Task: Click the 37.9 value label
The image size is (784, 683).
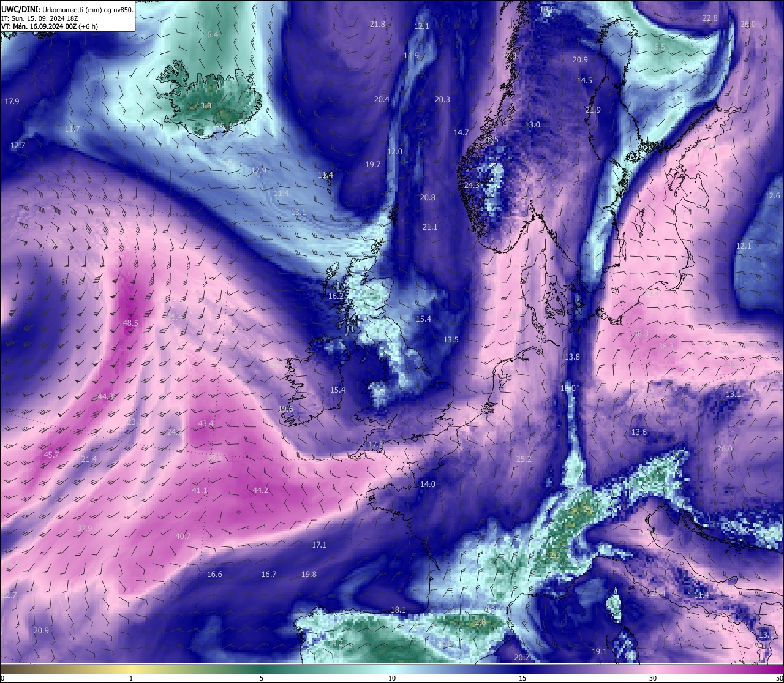Action: click(x=85, y=528)
